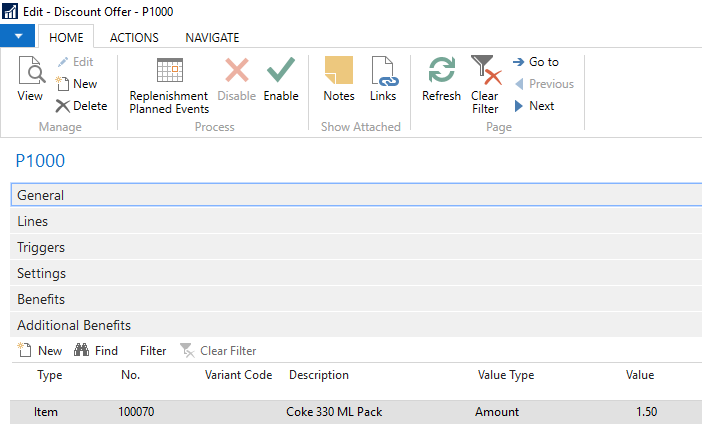Refresh the page using Refresh icon

pos(441,69)
